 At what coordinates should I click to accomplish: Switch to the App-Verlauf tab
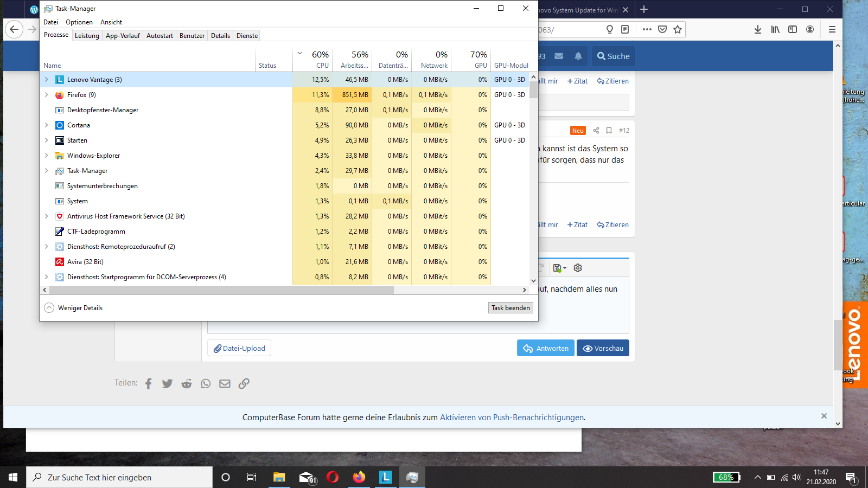coord(123,36)
